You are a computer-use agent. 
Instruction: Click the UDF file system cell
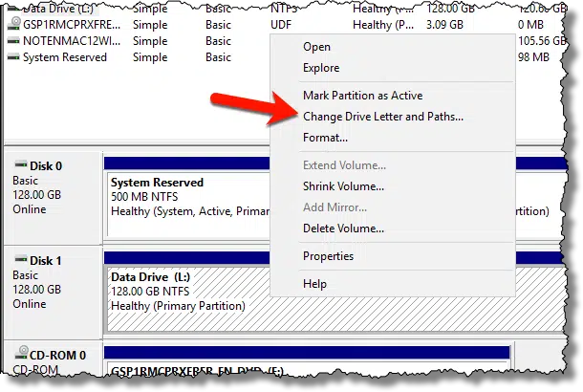click(281, 25)
